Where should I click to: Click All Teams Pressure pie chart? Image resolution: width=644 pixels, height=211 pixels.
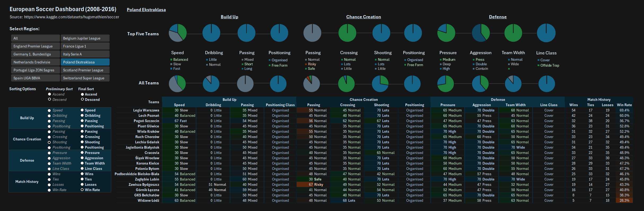click(446, 84)
